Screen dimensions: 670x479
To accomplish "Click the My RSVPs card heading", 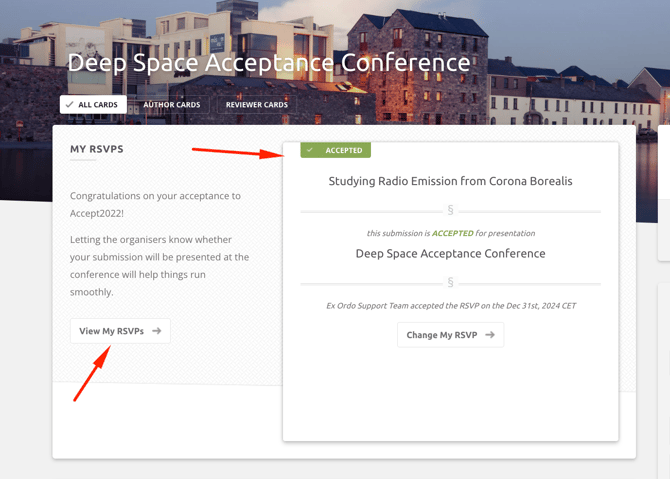I will 97,149.
